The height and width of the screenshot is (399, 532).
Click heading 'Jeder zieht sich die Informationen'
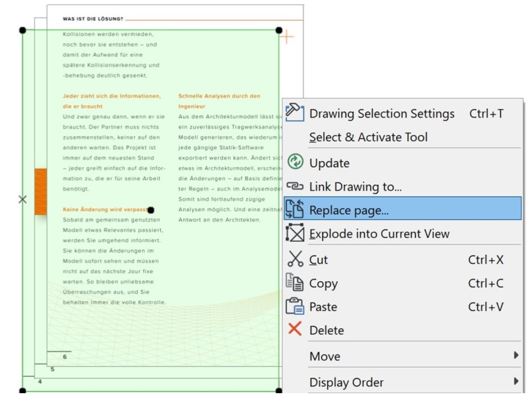pos(112,96)
